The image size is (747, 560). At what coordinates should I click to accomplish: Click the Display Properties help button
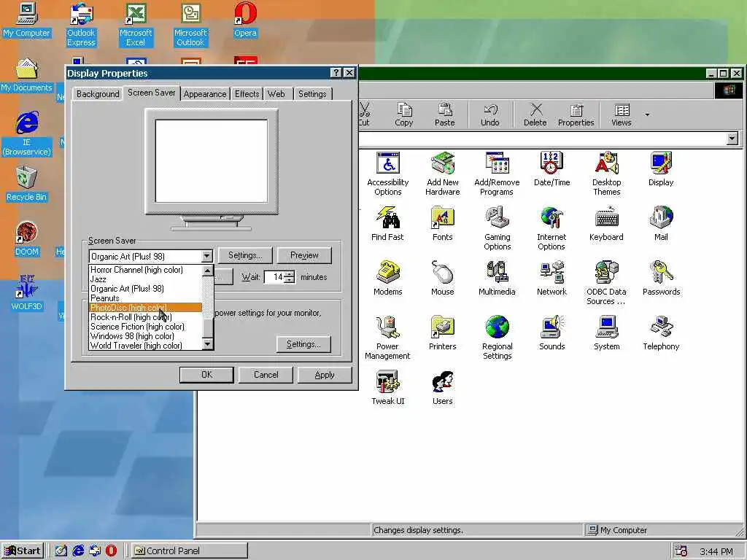336,72
